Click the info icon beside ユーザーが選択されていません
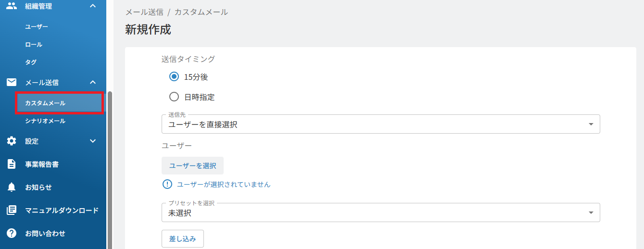 pyautogui.click(x=167, y=184)
